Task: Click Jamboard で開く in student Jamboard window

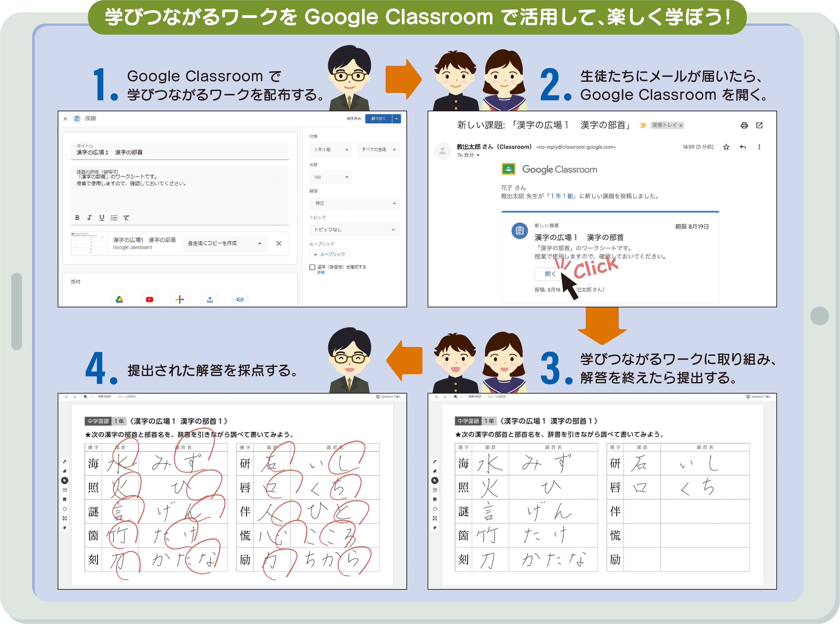Action: [x=759, y=397]
